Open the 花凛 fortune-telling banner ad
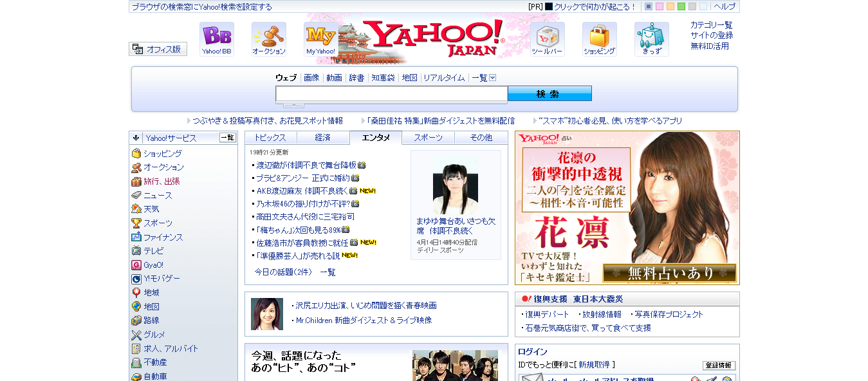 pyautogui.click(x=627, y=208)
